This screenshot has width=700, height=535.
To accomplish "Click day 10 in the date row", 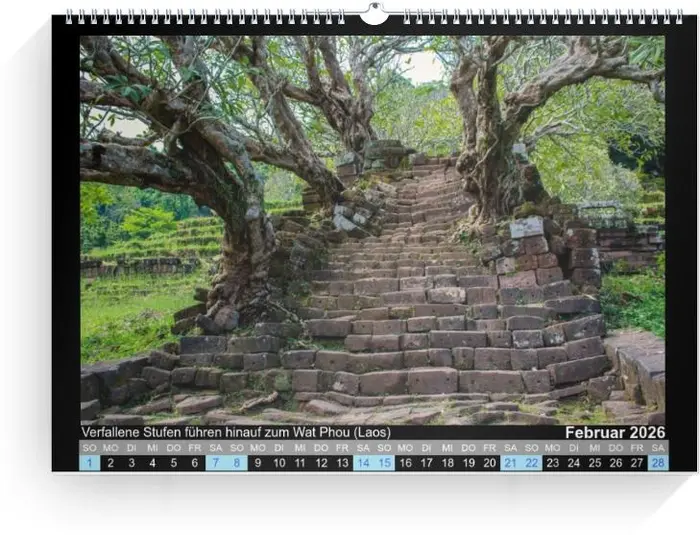I will pyautogui.click(x=279, y=462).
